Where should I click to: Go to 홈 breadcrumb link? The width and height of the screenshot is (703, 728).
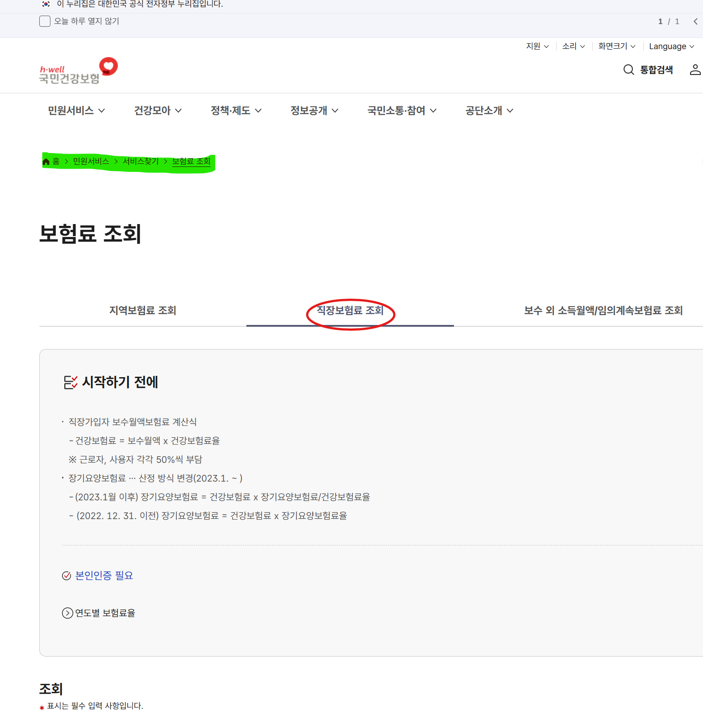pyautogui.click(x=56, y=162)
